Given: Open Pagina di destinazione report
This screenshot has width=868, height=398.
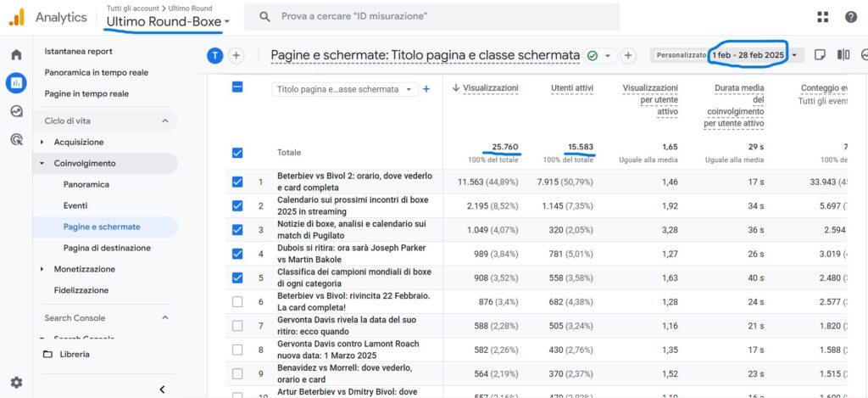Looking at the screenshot, I should pos(107,248).
